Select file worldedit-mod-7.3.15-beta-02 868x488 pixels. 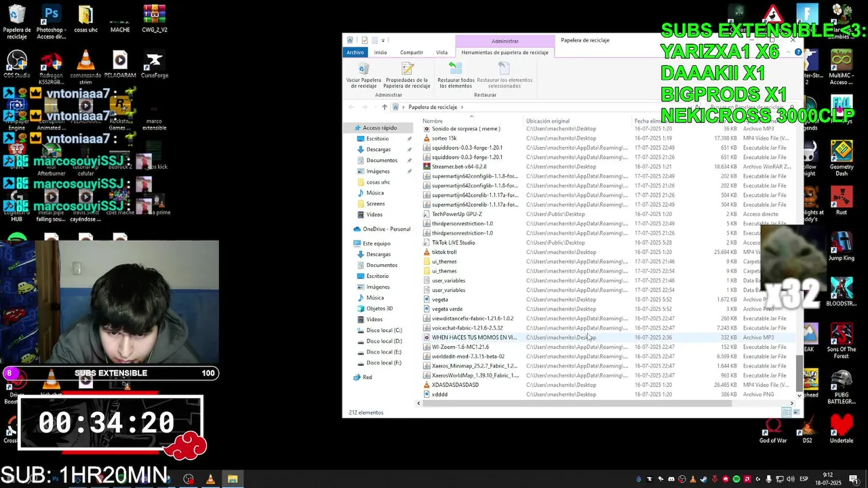pos(468,357)
